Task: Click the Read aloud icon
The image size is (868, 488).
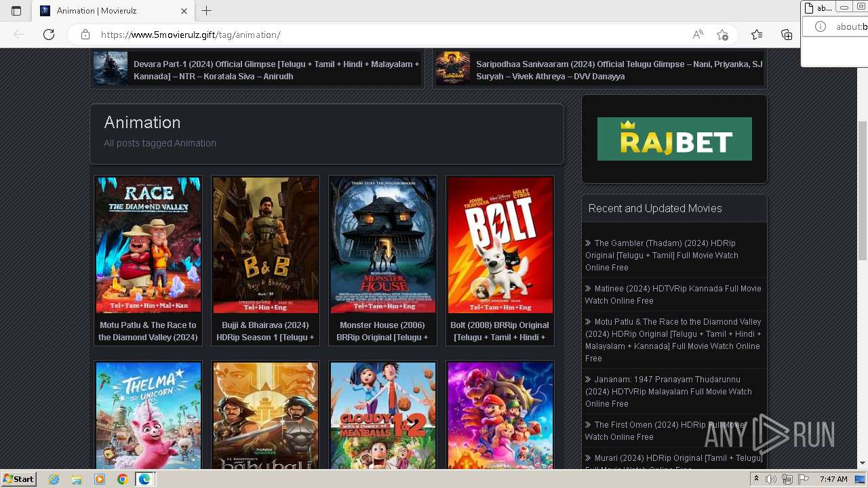Action: tap(698, 35)
